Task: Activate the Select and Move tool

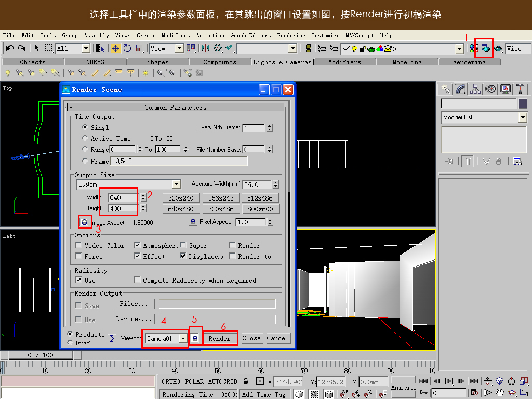Action: 115,48
